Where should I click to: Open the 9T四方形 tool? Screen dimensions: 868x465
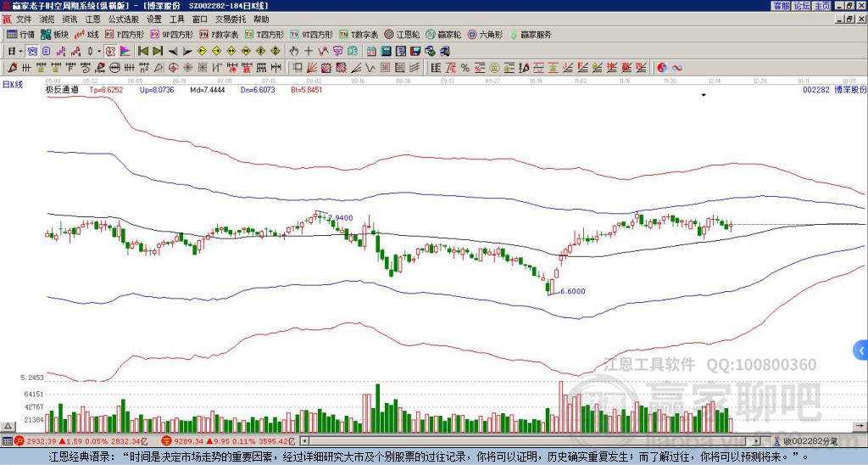[x=311, y=34]
